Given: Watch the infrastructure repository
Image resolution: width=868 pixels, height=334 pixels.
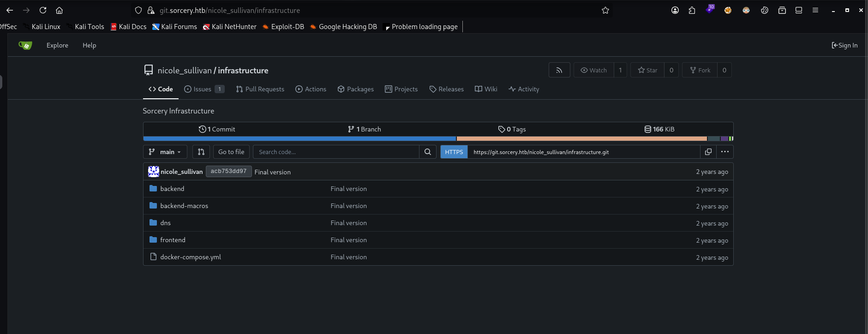Looking at the screenshot, I should click(x=593, y=70).
